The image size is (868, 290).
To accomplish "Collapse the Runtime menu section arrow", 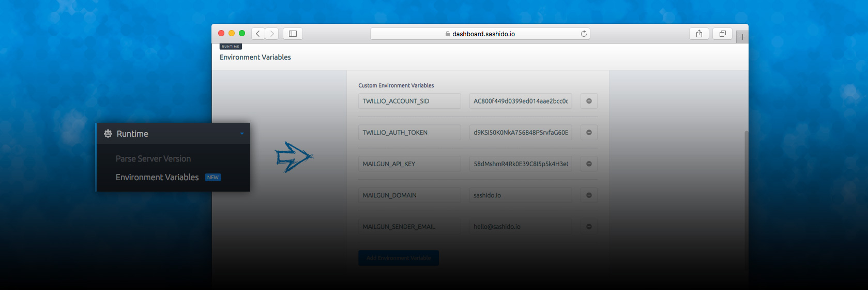I will click(x=241, y=134).
